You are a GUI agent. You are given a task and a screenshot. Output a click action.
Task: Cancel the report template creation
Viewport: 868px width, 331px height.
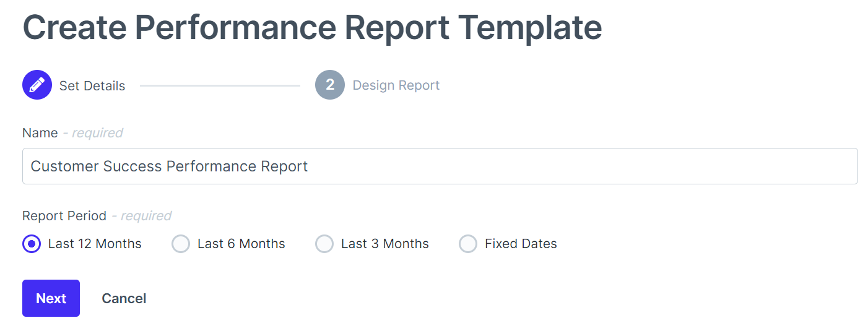pos(124,298)
